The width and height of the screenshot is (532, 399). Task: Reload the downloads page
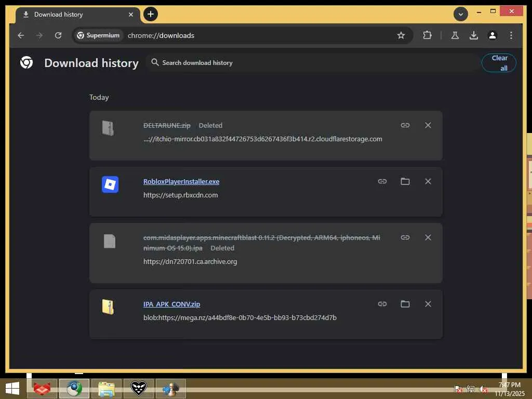tap(58, 35)
